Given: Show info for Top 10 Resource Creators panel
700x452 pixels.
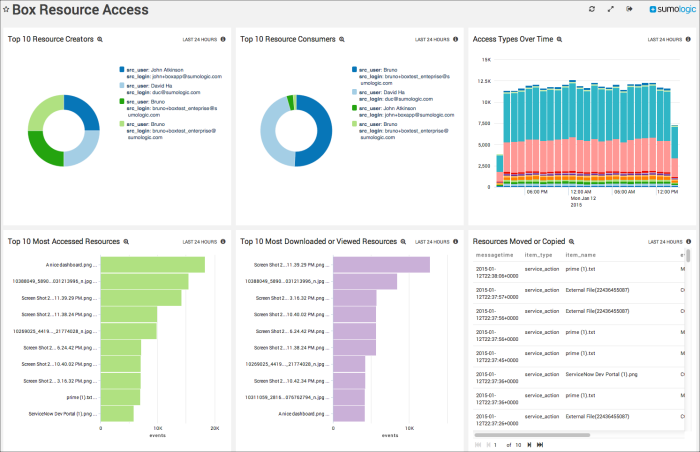Looking at the screenshot, I should tap(222, 39).
